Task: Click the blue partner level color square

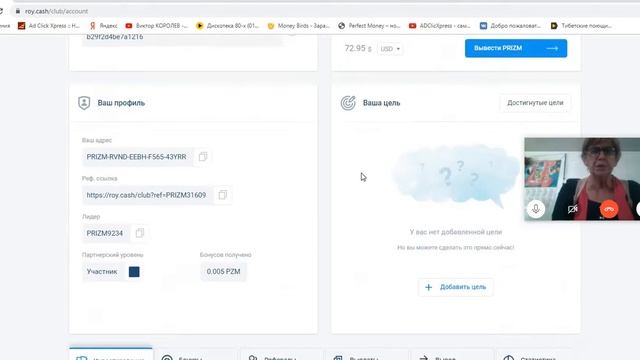Action: 134,272
